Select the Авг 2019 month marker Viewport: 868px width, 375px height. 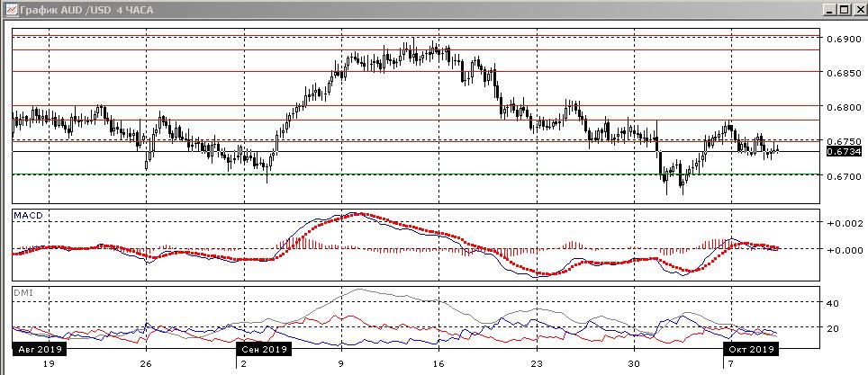[36, 349]
